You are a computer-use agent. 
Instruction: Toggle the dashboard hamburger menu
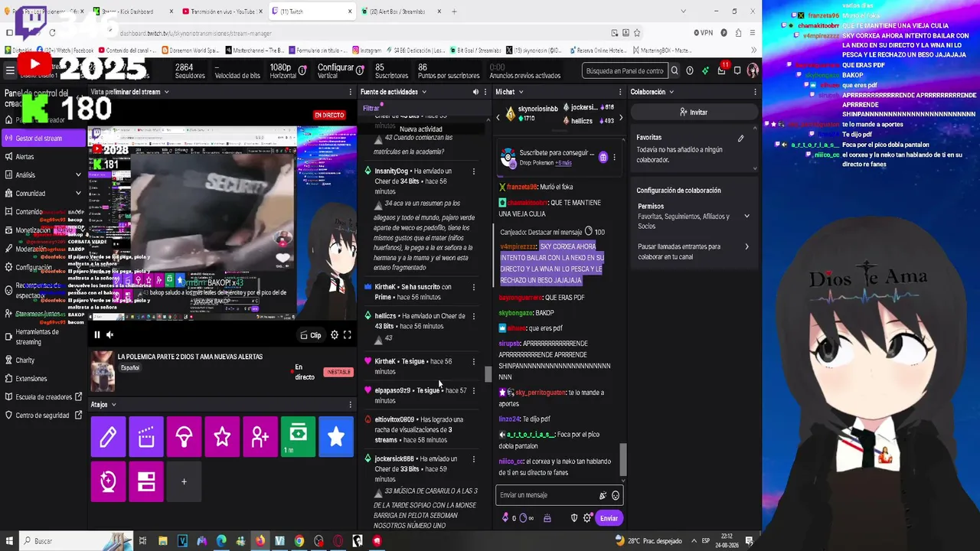(x=10, y=70)
